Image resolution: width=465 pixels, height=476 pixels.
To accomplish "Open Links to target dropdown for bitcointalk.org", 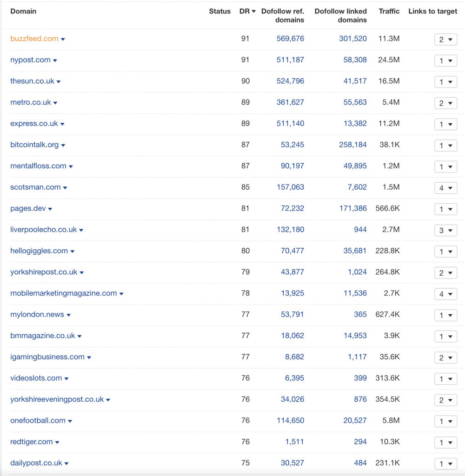I will (445, 145).
